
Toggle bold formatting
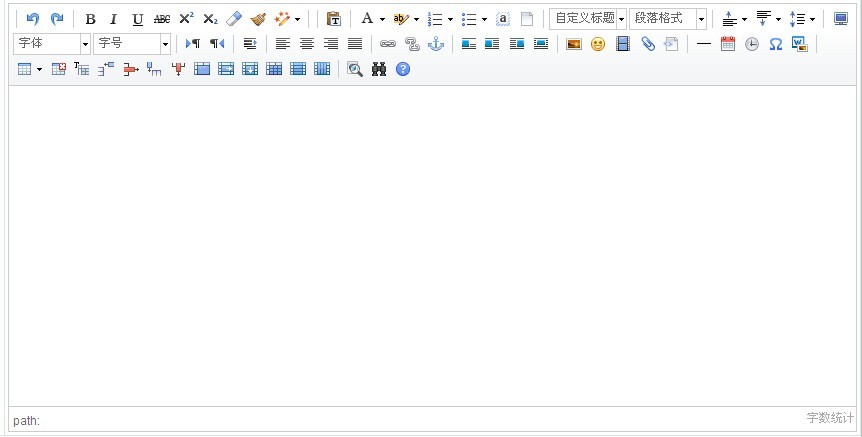(90, 19)
